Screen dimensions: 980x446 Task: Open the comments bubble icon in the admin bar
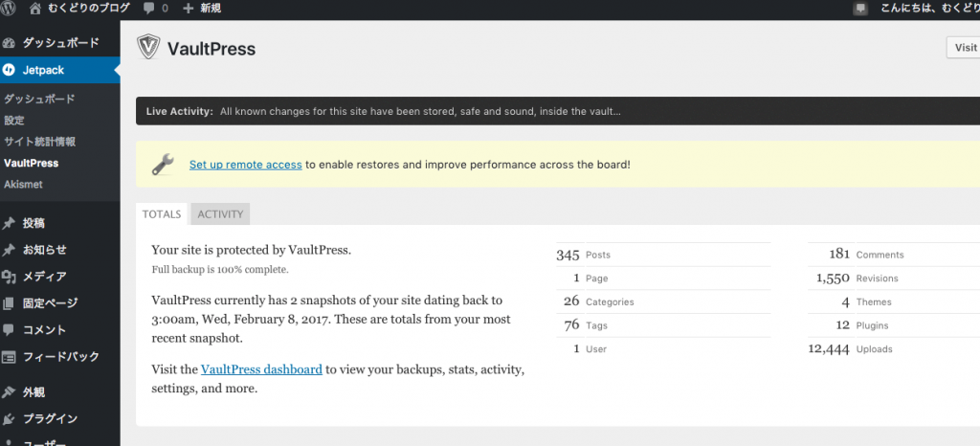(x=148, y=9)
